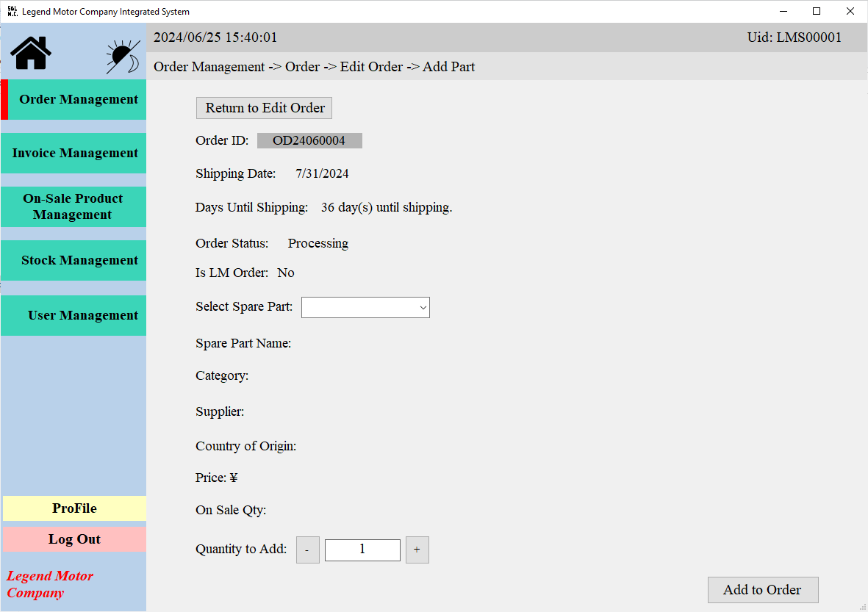
Task: Expand the Select Spare Part dropdown
Action: pos(365,308)
